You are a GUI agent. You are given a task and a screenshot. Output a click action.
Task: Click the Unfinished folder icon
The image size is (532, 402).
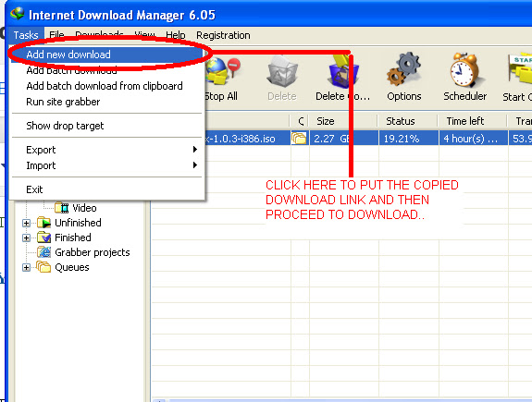tap(44, 223)
